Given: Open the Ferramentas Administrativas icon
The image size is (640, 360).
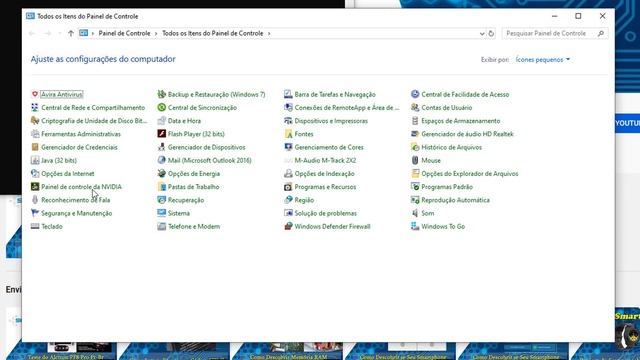Looking at the screenshot, I should pos(35,134).
